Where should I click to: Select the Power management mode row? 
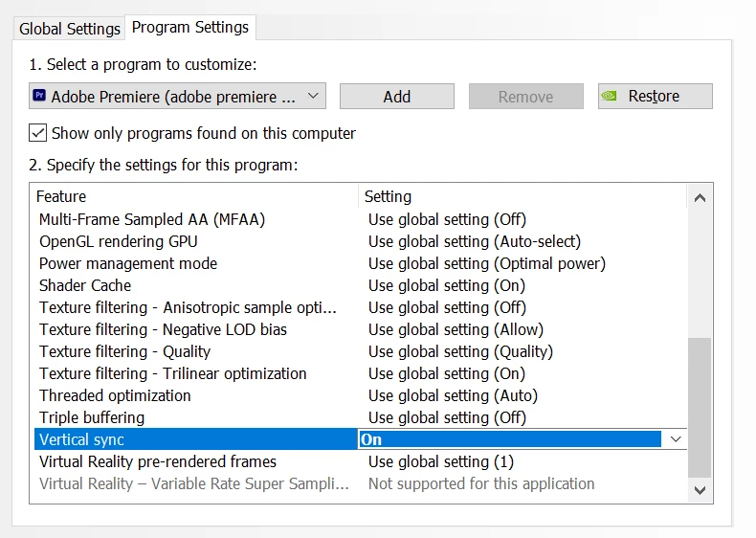pyautogui.click(x=360, y=263)
